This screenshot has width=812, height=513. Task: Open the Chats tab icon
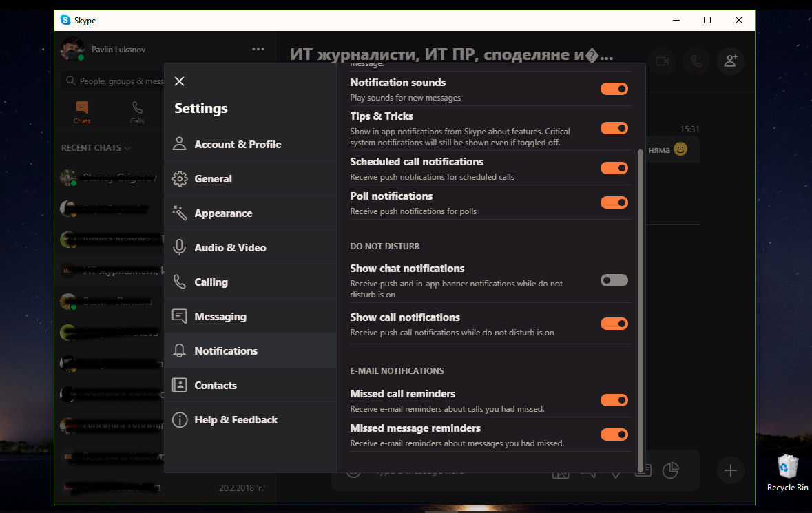82,112
